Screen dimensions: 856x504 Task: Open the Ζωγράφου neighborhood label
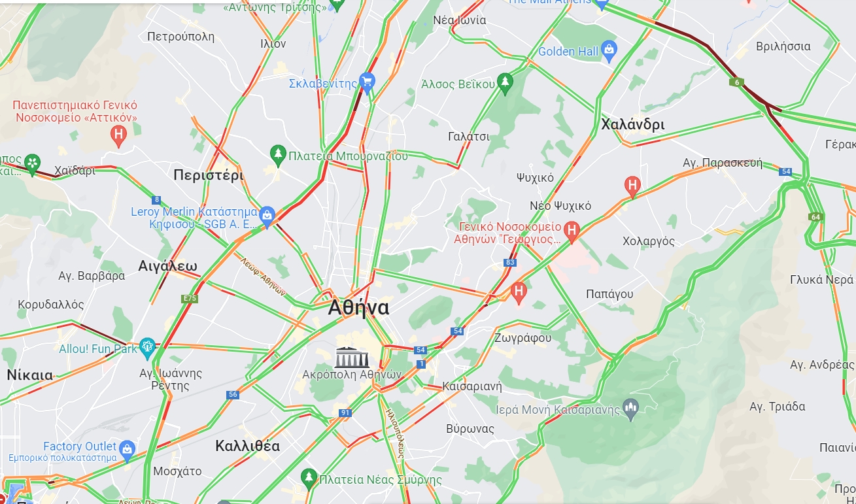click(x=523, y=338)
